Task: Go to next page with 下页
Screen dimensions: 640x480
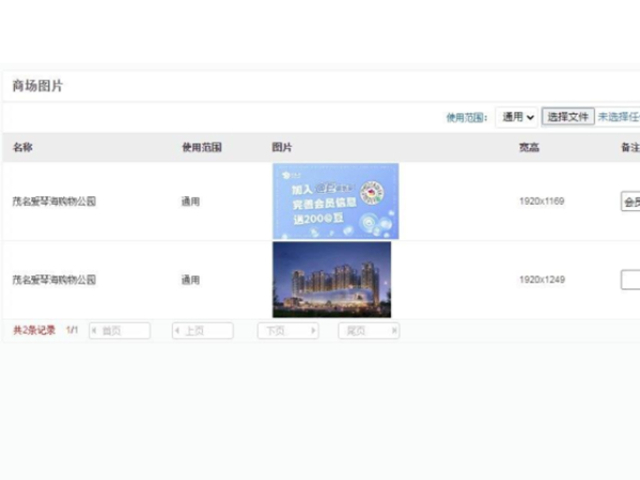Action: [288, 331]
